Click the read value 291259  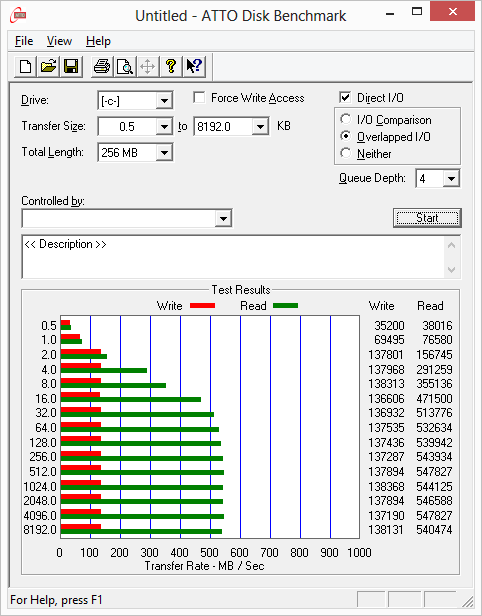(434, 370)
